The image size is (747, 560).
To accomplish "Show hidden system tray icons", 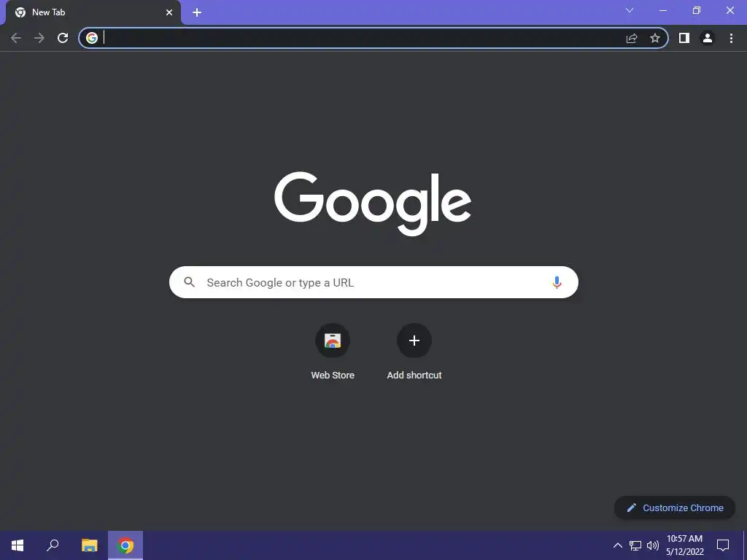I will tap(617, 545).
